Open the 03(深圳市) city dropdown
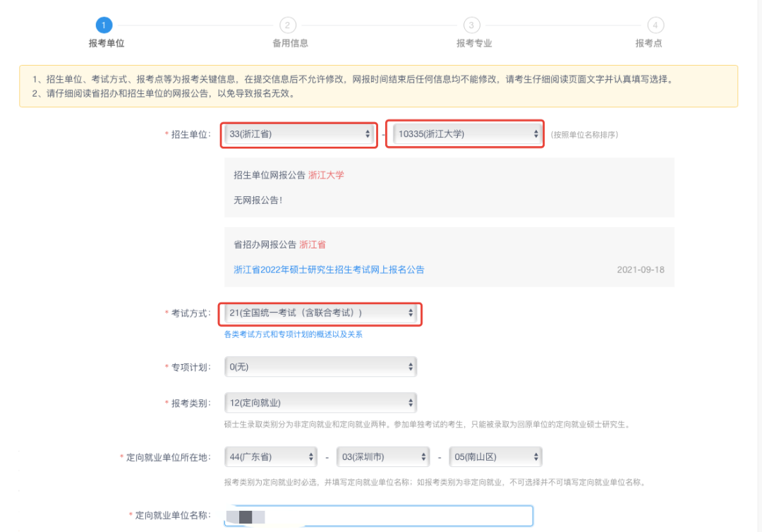Viewport: 762px width, 532px height. click(x=381, y=457)
